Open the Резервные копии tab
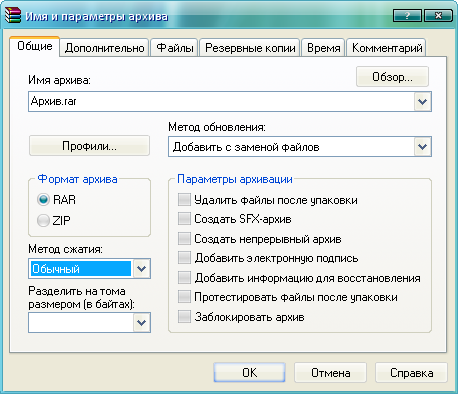458x394 pixels. [x=250, y=48]
